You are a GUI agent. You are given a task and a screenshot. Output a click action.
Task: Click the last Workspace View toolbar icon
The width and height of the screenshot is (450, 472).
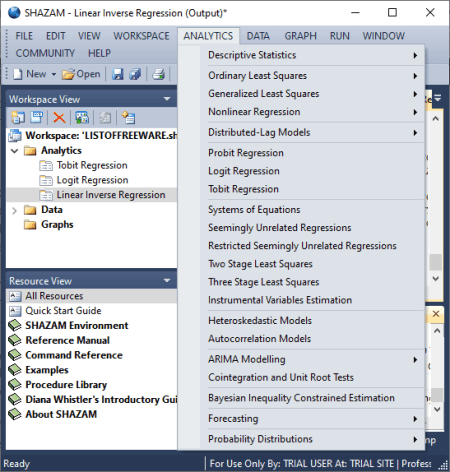pos(128,117)
